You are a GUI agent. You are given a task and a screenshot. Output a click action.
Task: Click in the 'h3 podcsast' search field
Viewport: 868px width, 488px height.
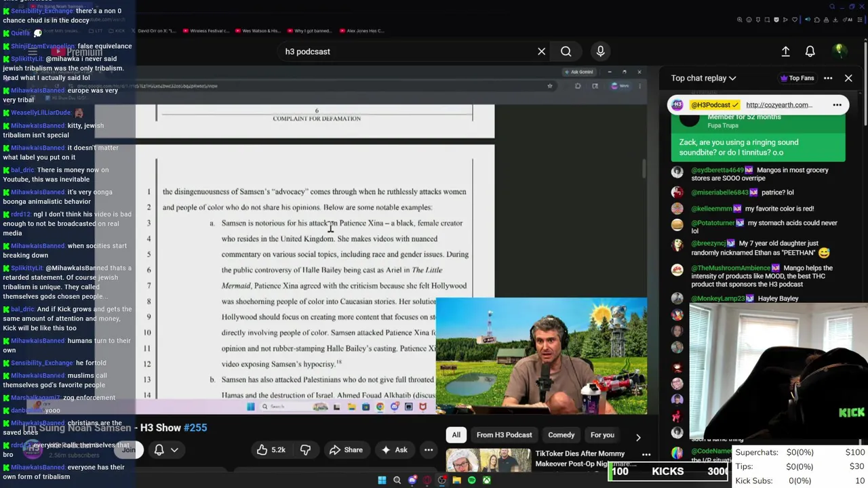(407, 52)
